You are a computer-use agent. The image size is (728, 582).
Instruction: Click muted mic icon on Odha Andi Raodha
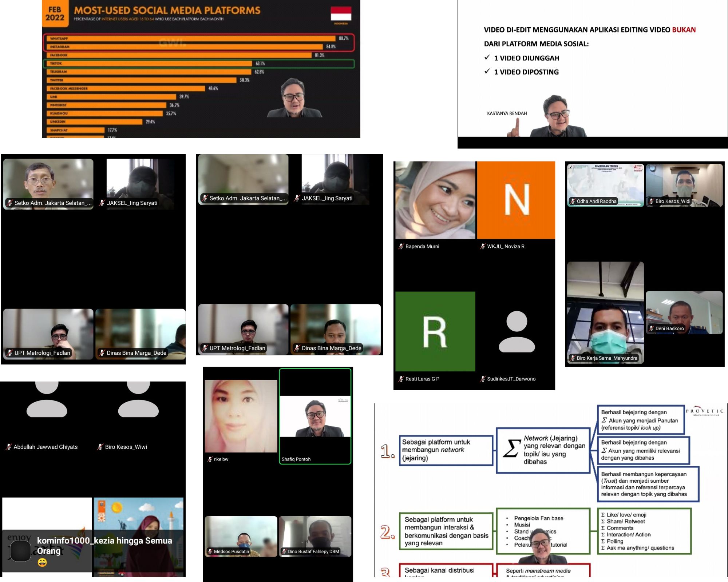click(x=573, y=201)
